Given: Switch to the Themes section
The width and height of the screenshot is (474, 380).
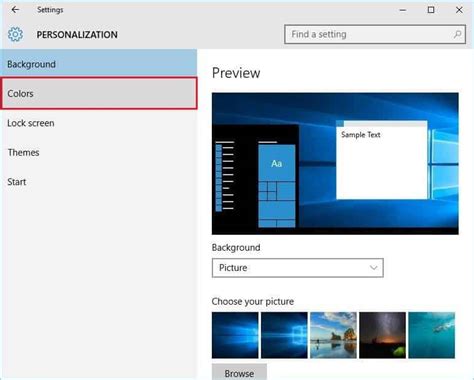Looking at the screenshot, I should point(99,152).
